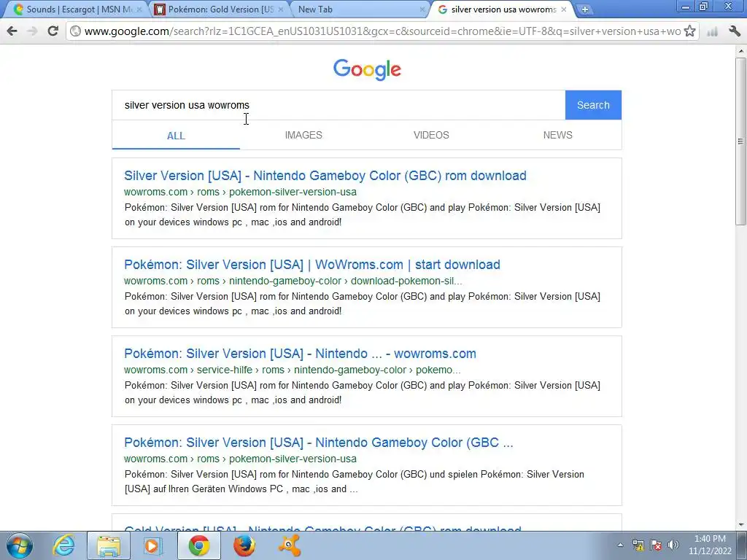Viewport: 747px width, 560px height.
Task: Open Windows Media Player from taskbar
Action: pyautogui.click(x=153, y=545)
